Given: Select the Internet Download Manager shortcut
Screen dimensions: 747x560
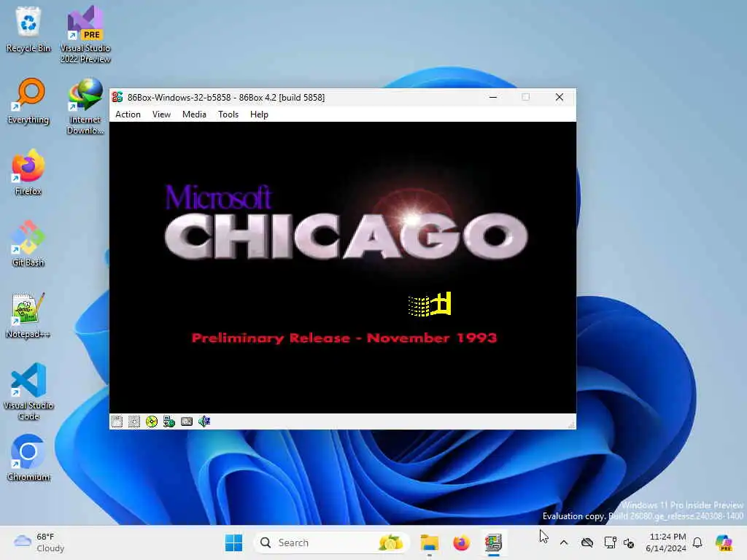Looking at the screenshot, I should tap(85, 106).
